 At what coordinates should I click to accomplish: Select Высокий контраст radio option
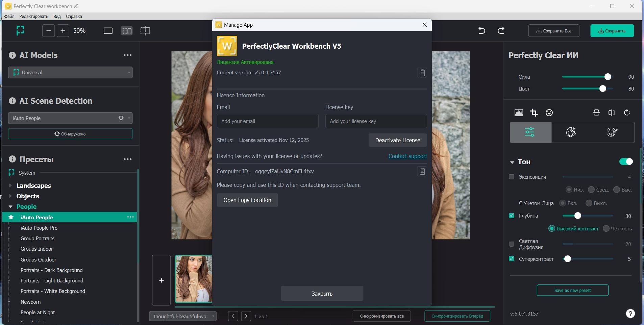552,229
